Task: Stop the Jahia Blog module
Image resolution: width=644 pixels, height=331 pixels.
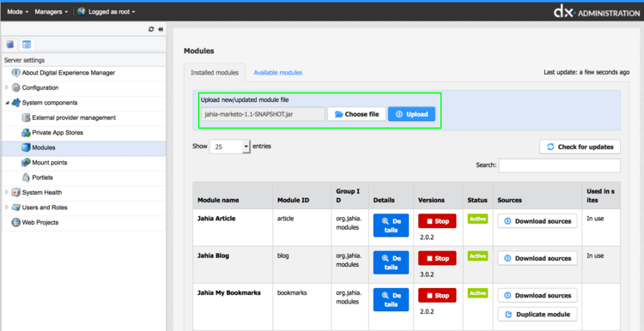Action: [x=437, y=258]
